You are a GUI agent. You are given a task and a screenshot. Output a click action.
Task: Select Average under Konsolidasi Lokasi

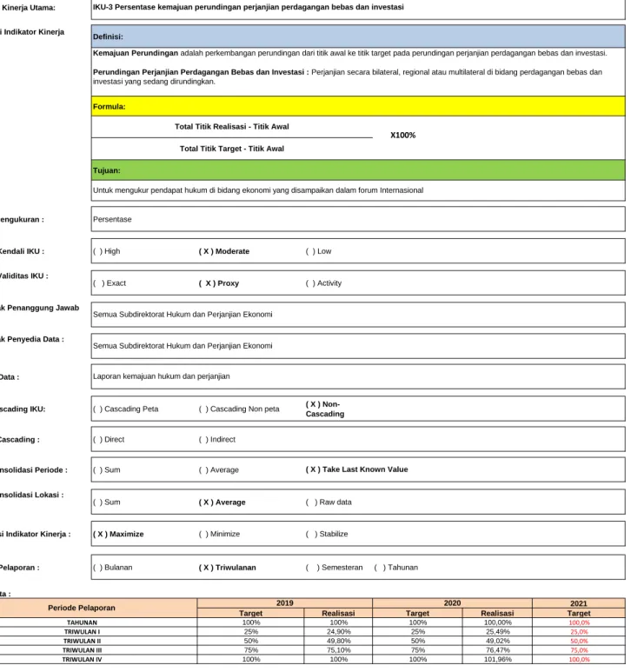tap(223, 502)
